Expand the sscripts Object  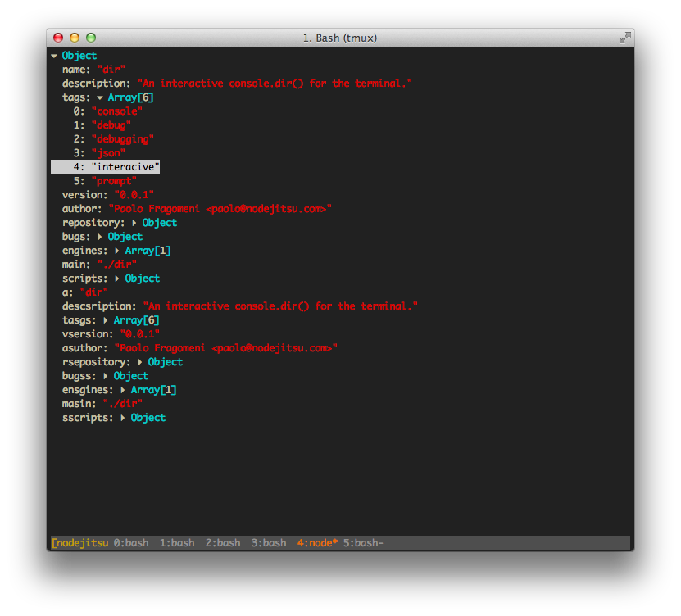(x=124, y=417)
